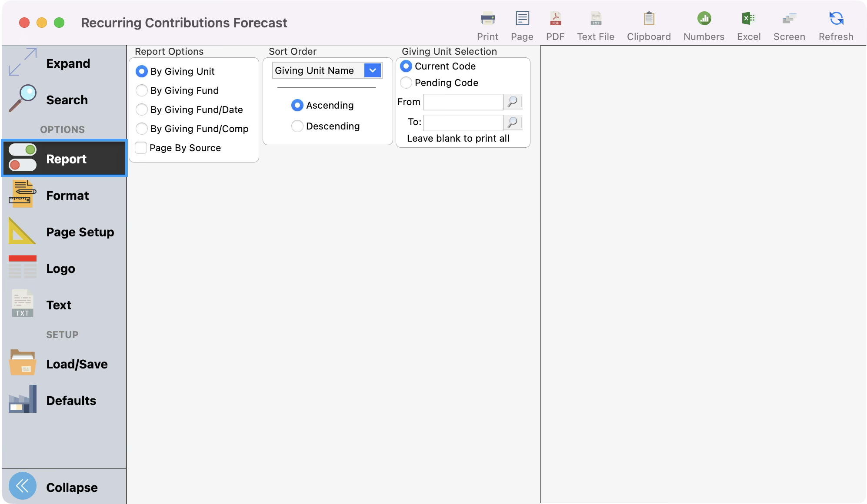Select By Giving Fund radio button
The width and height of the screenshot is (867, 504).
pyautogui.click(x=141, y=90)
